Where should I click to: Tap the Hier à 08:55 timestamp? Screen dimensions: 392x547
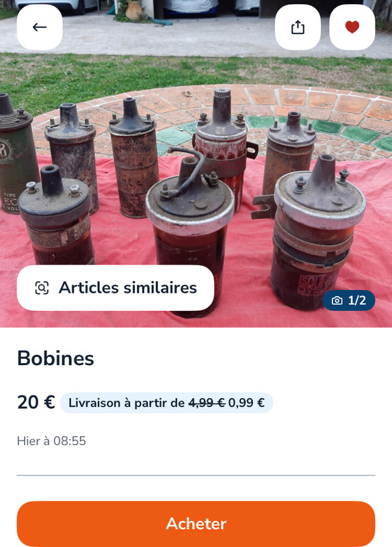pyautogui.click(x=51, y=441)
